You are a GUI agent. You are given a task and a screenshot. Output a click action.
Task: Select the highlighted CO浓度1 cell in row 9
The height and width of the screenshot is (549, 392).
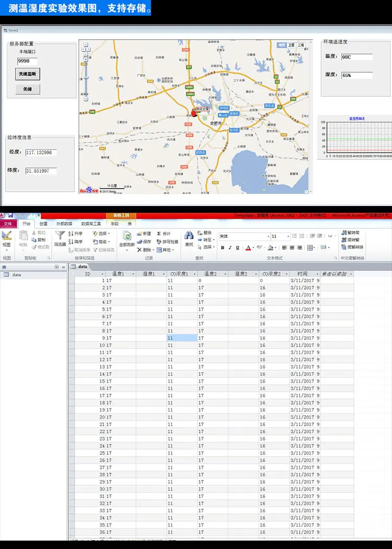pyautogui.click(x=182, y=338)
